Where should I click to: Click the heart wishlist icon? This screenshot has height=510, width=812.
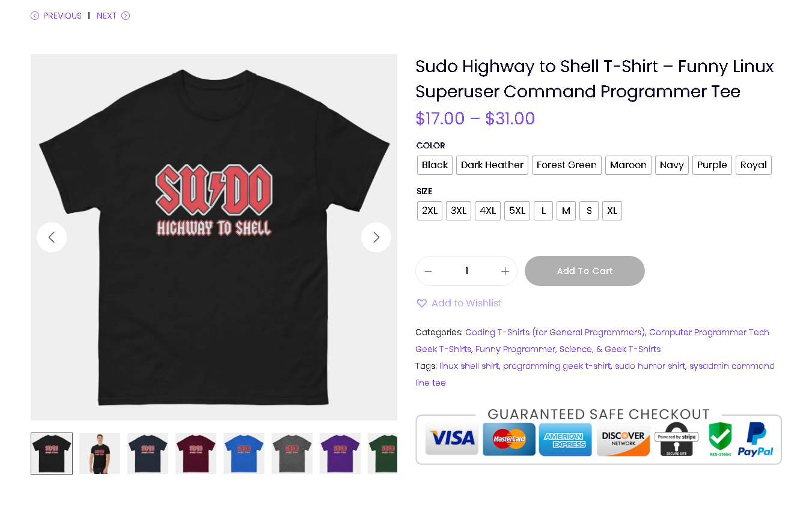coord(422,303)
